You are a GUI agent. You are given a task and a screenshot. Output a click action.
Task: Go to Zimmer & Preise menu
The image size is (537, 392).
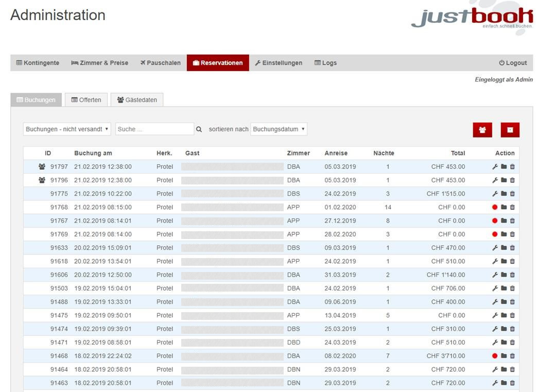[x=100, y=63]
